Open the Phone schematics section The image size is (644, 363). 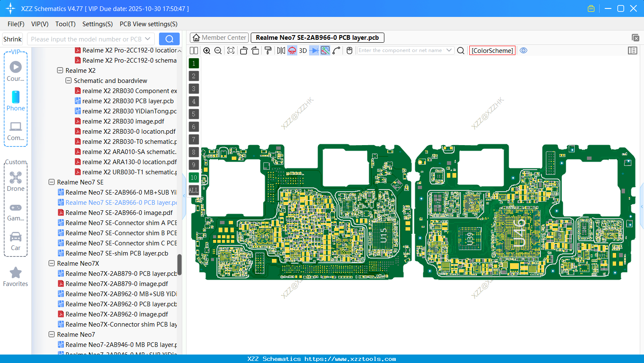[x=16, y=102]
